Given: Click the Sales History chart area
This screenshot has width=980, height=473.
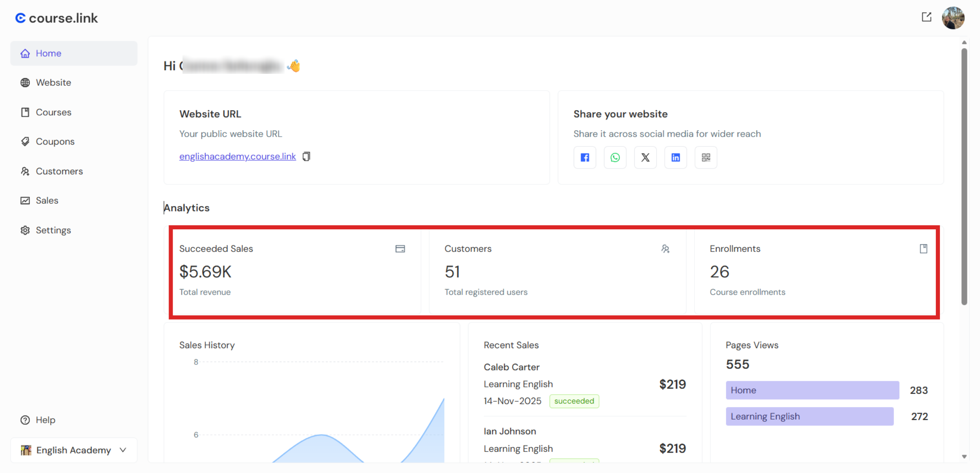Looking at the screenshot, I should (x=319, y=411).
